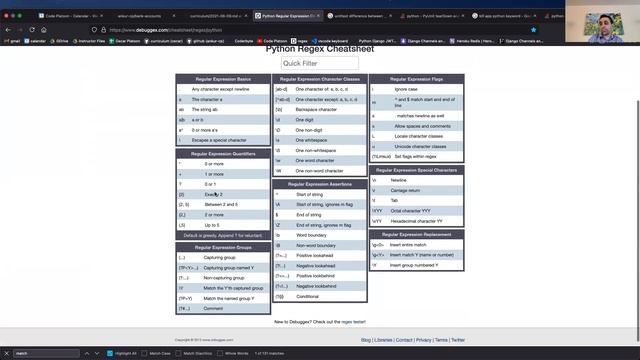Close the find bar with X
This screenshot has width=640, height=360.
(6, 353)
